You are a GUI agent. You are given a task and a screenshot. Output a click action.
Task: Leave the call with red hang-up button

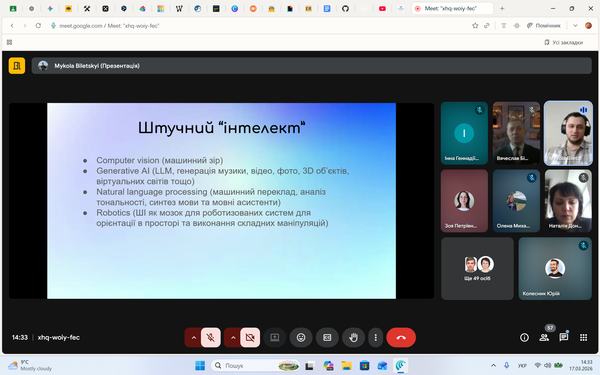click(401, 338)
